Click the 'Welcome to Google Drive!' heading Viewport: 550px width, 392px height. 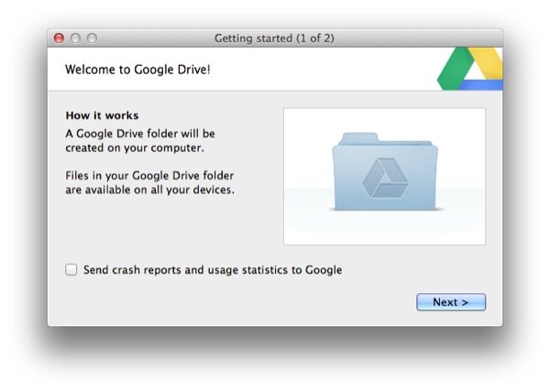tap(137, 70)
